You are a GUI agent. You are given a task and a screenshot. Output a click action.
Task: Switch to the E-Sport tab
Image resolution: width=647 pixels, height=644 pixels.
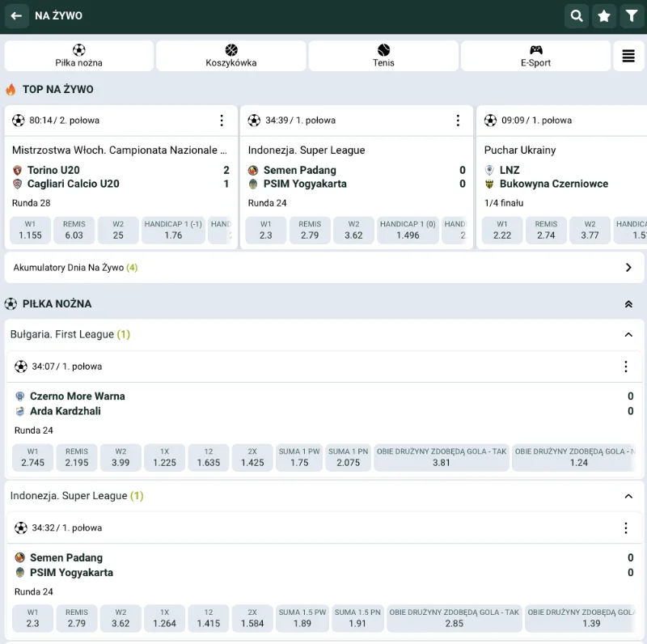[535, 56]
